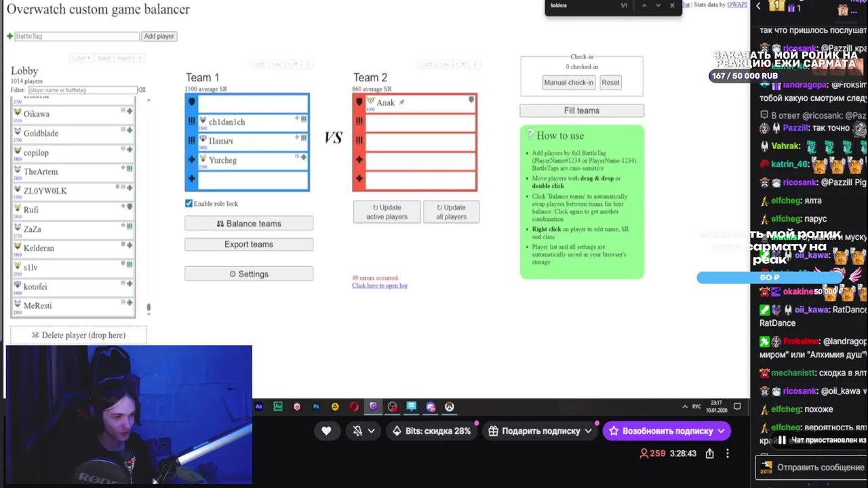The width and height of the screenshot is (868, 488).
Task: Open Opera browser from the taskbar
Action: click(x=354, y=407)
